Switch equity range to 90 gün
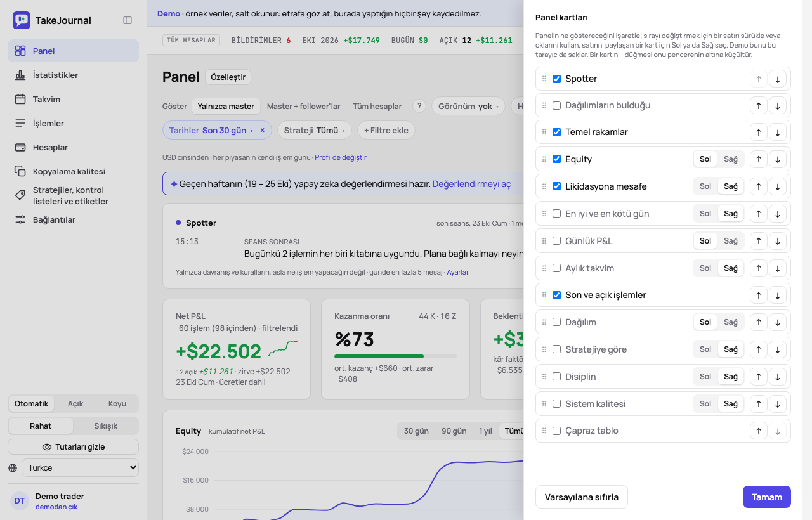812x520 pixels. (x=454, y=431)
